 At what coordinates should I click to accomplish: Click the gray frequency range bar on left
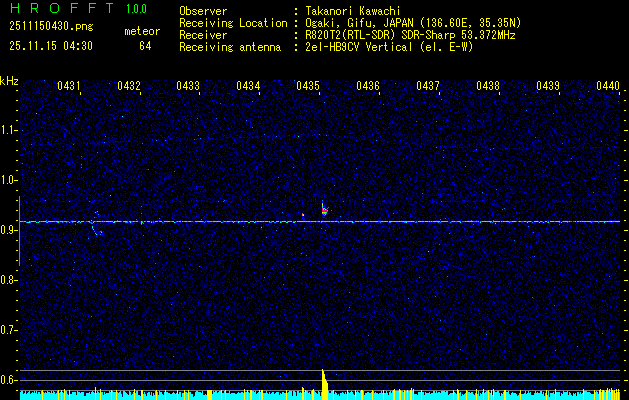(x=19, y=231)
